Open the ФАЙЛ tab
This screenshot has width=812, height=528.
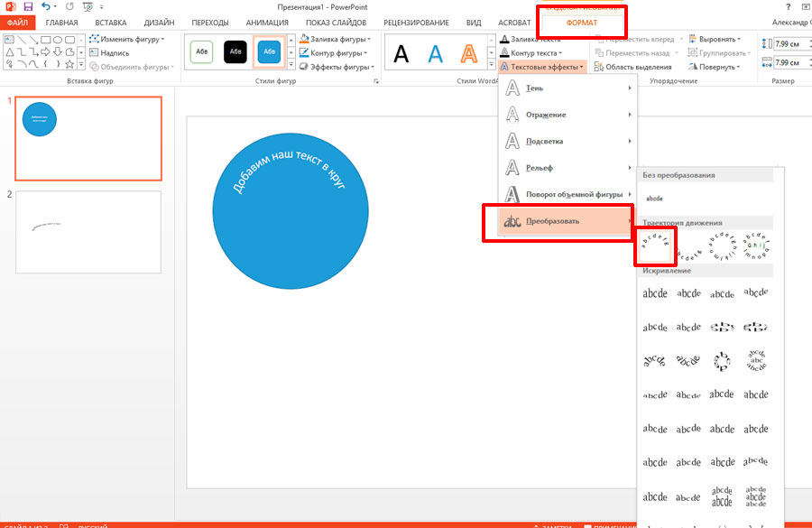(x=17, y=23)
